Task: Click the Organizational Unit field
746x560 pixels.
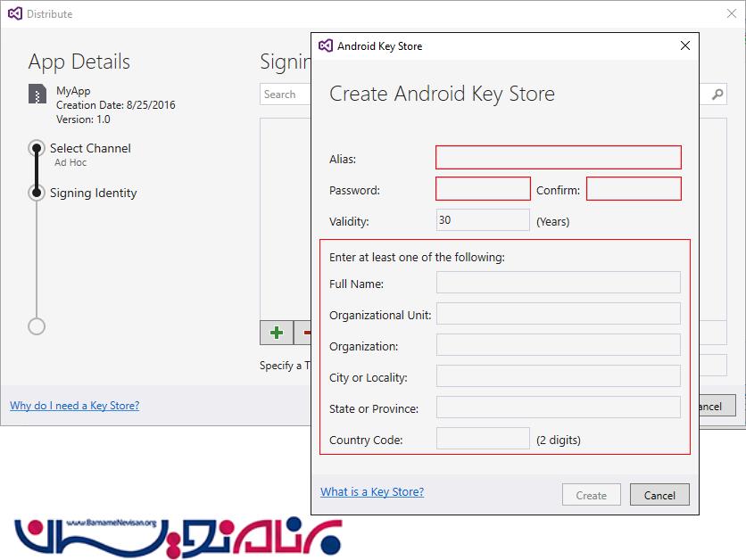Action: click(558, 314)
